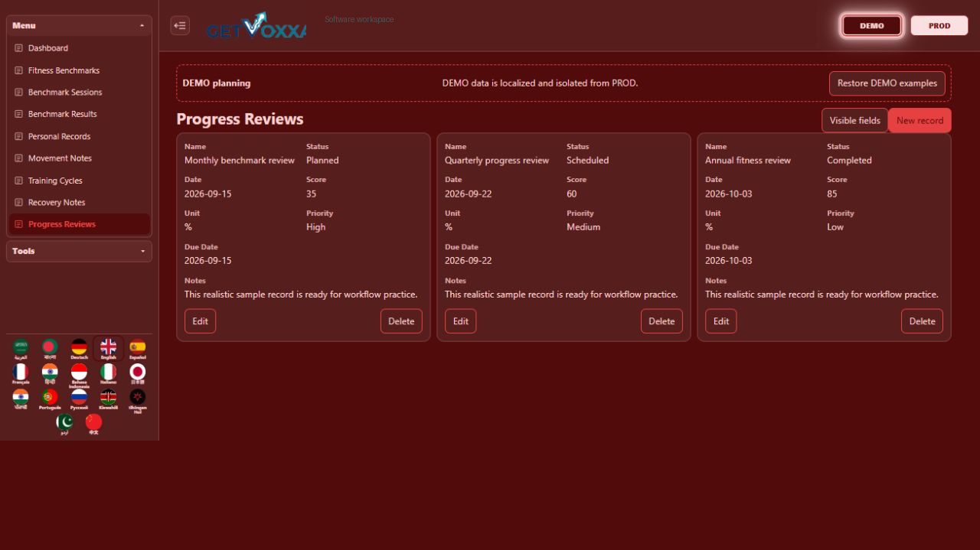Collapse the Menu section
The height and width of the screenshot is (550, 980).
tap(79, 25)
